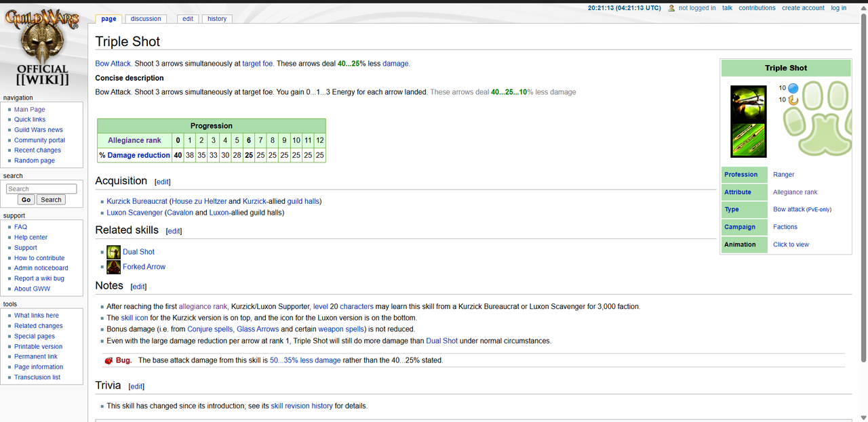This screenshot has width=868, height=422.
Task: Click log in
Action: pyautogui.click(x=839, y=8)
